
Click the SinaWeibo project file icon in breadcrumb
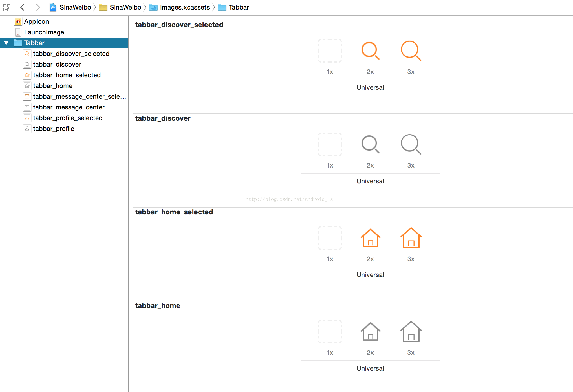53,7
